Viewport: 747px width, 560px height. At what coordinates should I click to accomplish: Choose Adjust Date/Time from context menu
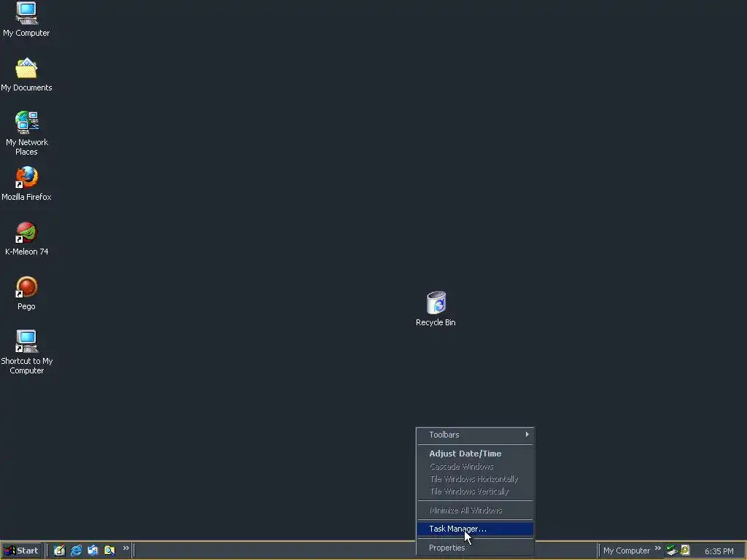click(475, 454)
